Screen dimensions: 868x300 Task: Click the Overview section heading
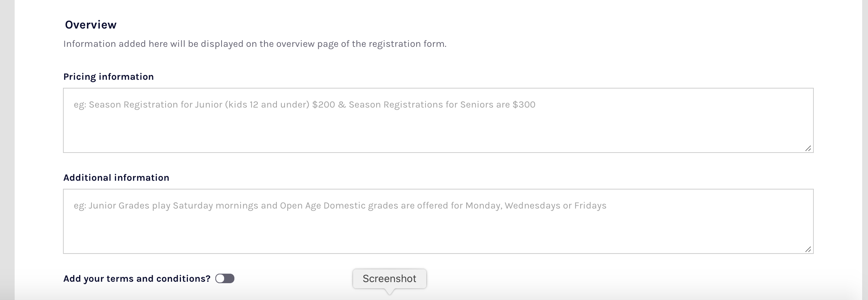coord(90,25)
